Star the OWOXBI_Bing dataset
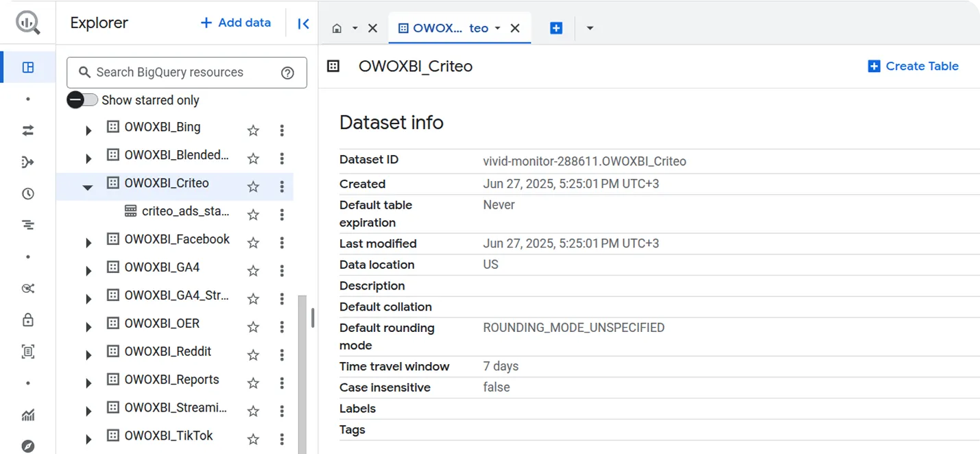The image size is (980, 454). tap(253, 130)
